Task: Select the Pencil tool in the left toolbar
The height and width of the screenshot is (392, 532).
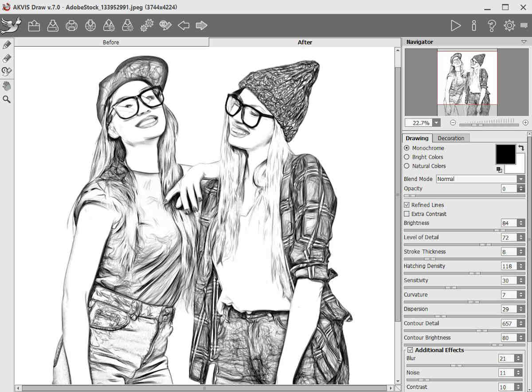Action: pyautogui.click(x=7, y=45)
